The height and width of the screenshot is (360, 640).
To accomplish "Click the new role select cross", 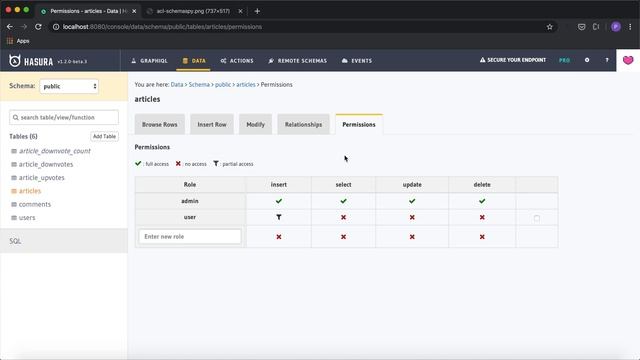I will click(343, 237).
